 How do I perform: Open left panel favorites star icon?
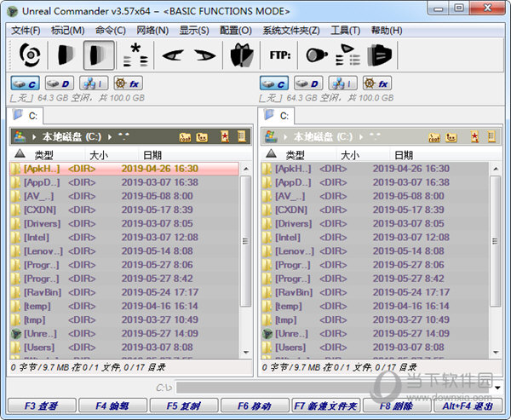(225, 136)
